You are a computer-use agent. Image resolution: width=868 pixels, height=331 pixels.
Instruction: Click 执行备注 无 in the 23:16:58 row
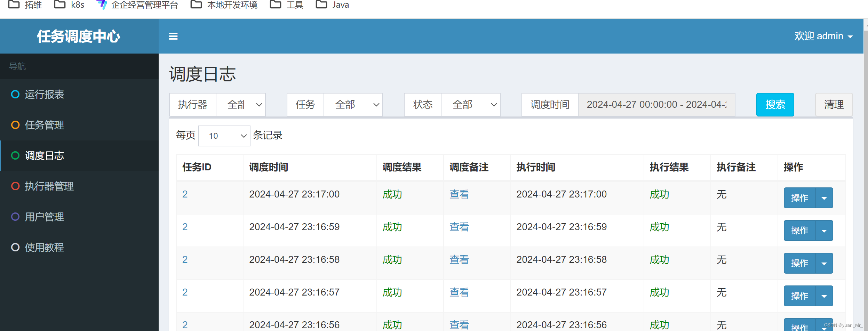pos(722,259)
